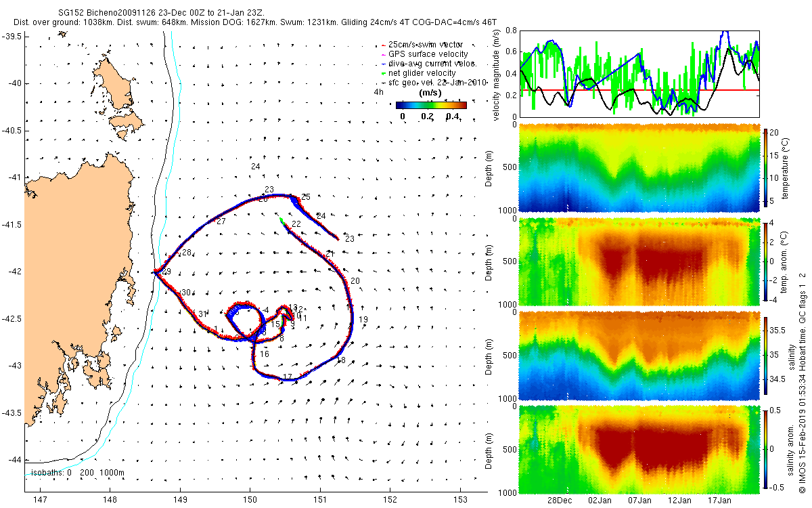
Task: Click the vertical '© IMOS 15-Feb-2019' credit text
Action: pyautogui.click(x=801, y=383)
